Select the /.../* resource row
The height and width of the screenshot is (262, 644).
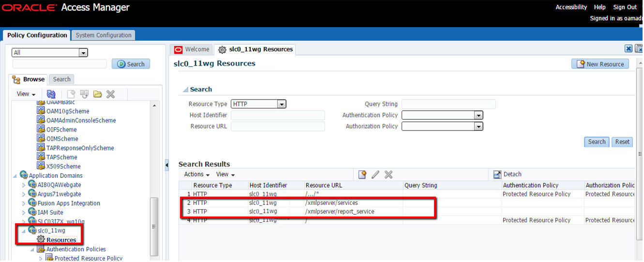[406, 194]
